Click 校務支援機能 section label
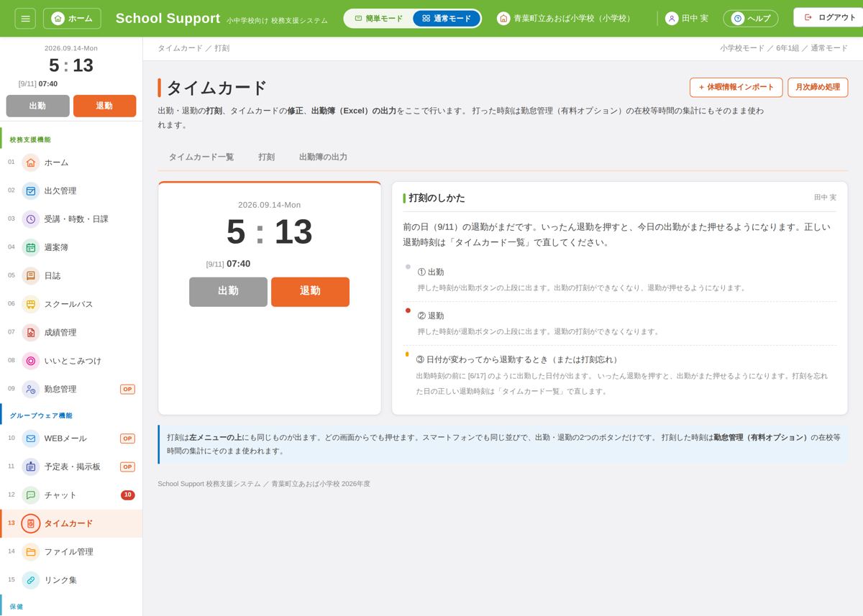 30,139
